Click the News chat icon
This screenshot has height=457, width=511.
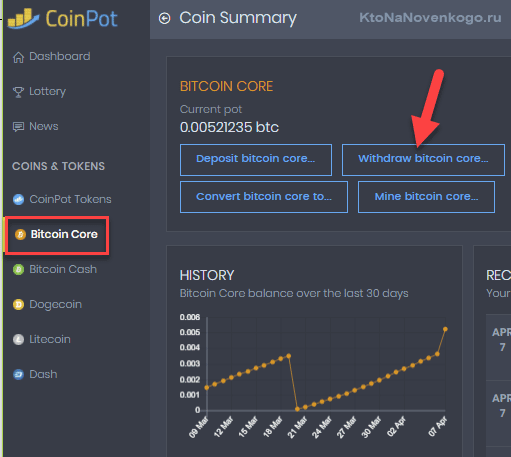tap(18, 127)
